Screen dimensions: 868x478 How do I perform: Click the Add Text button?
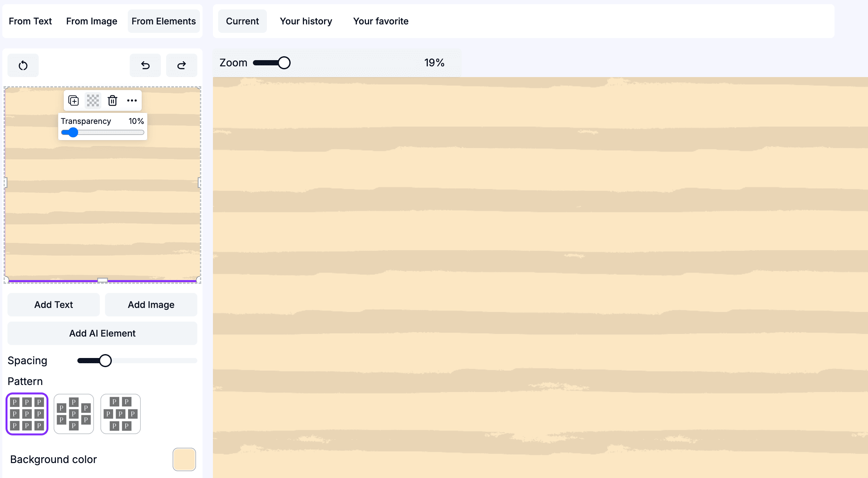(x=53, y=304)
